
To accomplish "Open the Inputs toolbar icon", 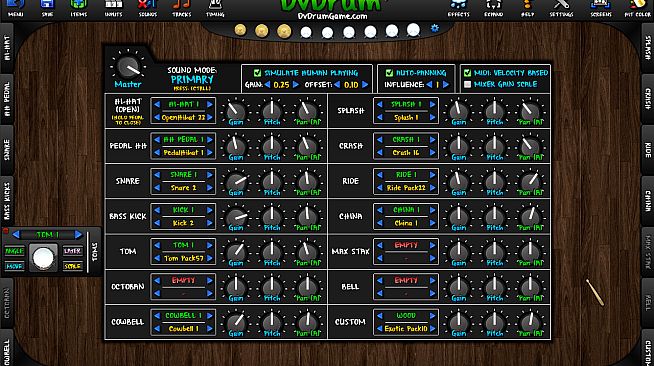I will point(113,8).
